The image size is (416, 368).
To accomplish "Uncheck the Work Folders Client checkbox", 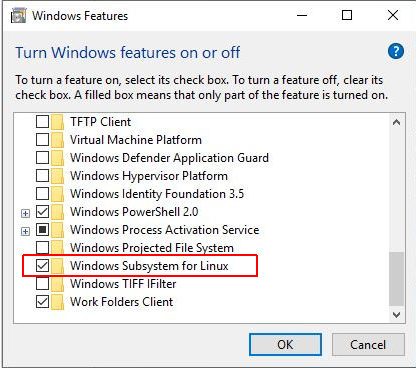I will 42,302.
